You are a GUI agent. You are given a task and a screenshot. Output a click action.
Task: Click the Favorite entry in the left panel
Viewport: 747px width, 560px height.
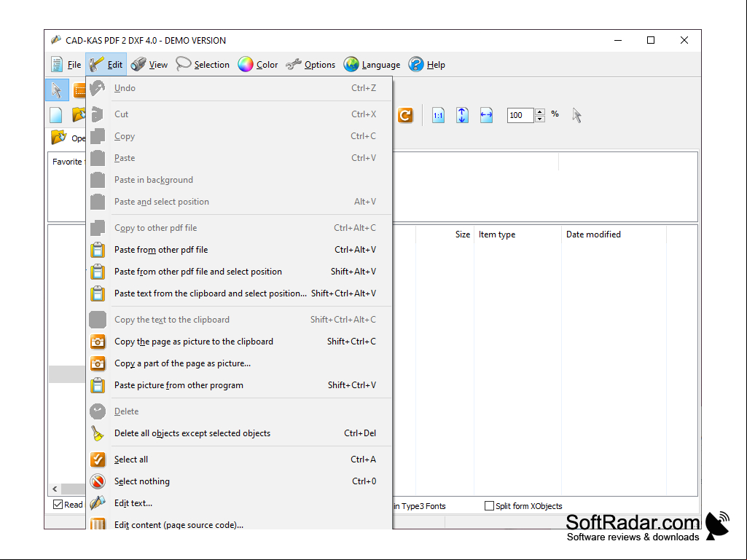point(67,162)
